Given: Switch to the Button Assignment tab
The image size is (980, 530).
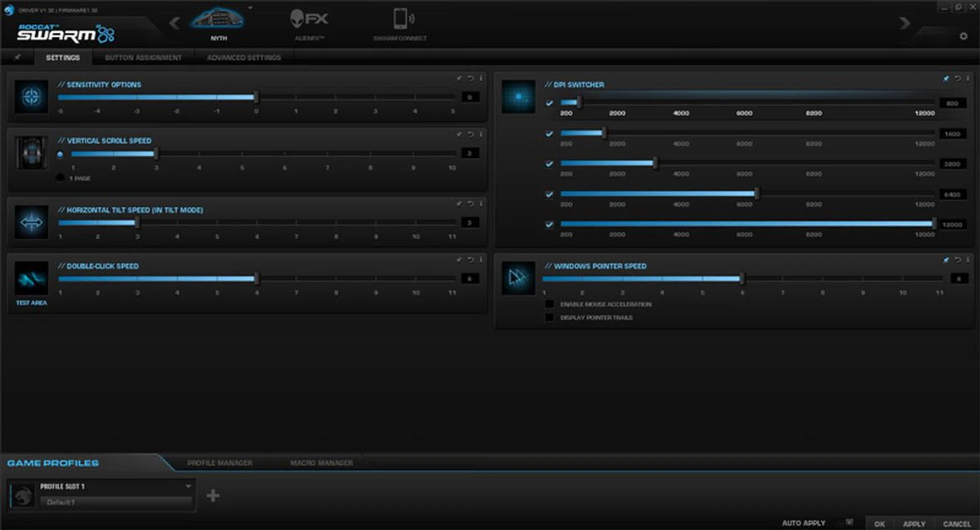Looking at the screenshot, I should point(143,58).
